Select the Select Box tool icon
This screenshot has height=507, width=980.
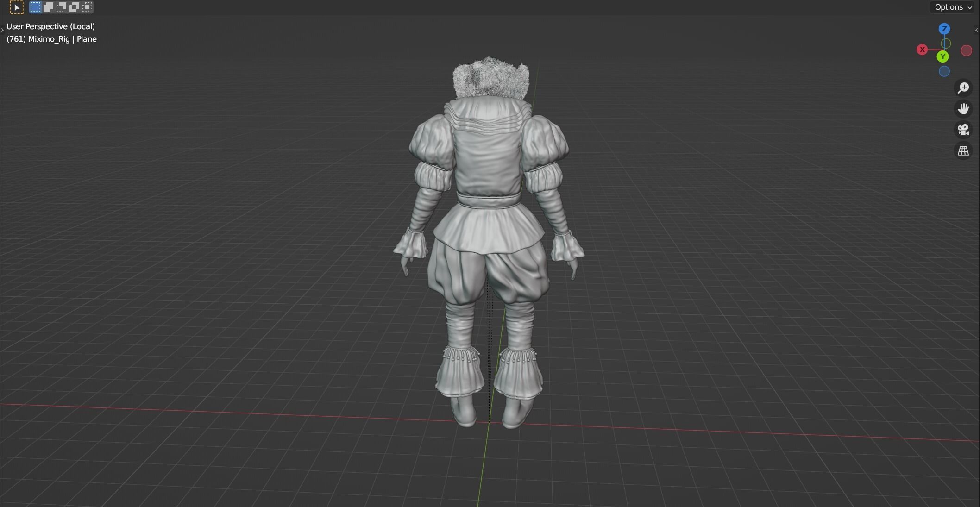pos(17,7)
